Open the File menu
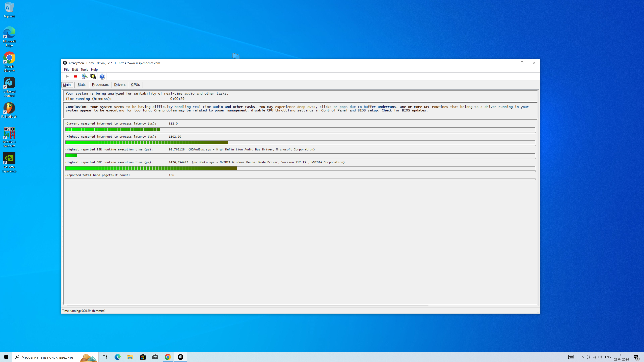The image size is (644, 362). click(67, 70)
